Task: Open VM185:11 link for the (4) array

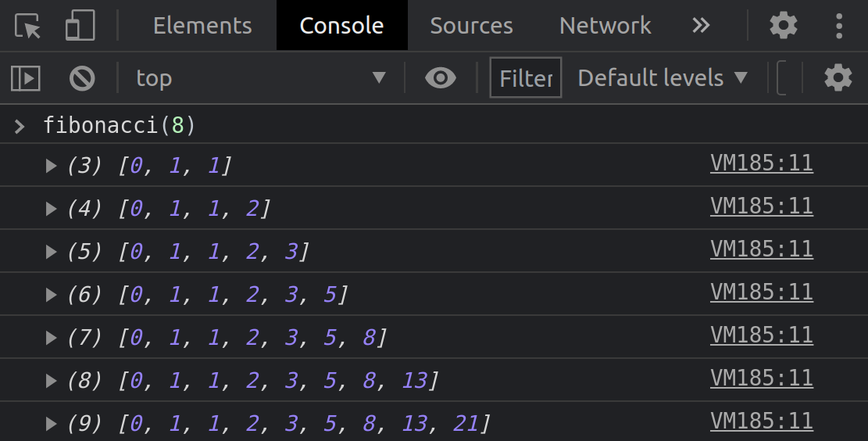Action: tap(762, 206)
